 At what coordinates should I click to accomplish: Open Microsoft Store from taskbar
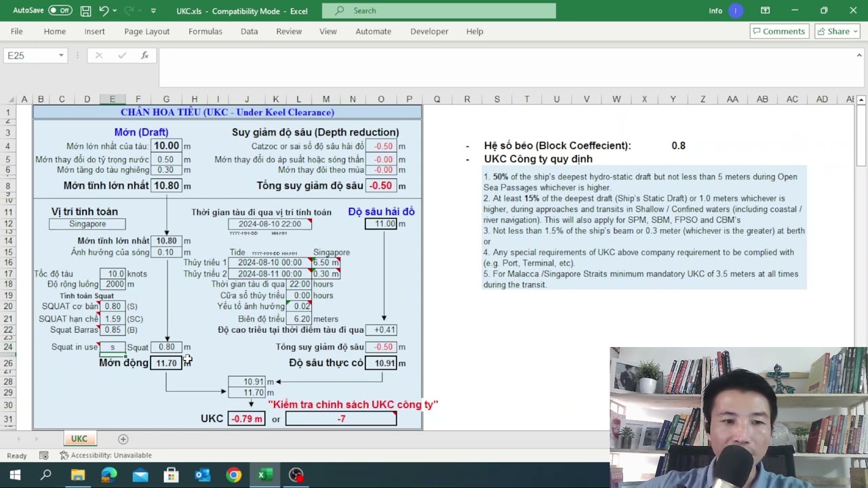[171, 475]
